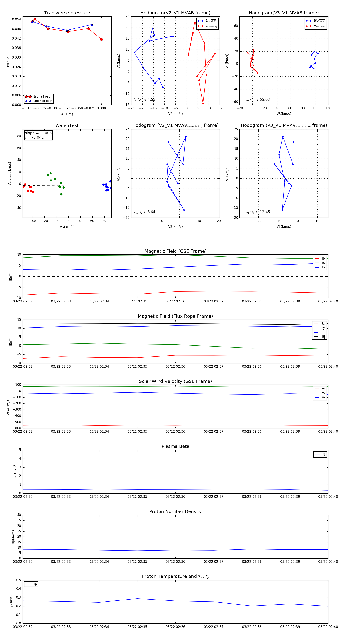Select the "Vsw(km/s)" y-axis label

tap(8, 407)
